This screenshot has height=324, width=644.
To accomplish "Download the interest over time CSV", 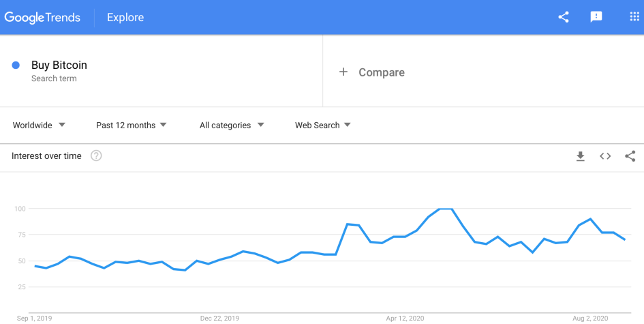I will tap(581, 156).
